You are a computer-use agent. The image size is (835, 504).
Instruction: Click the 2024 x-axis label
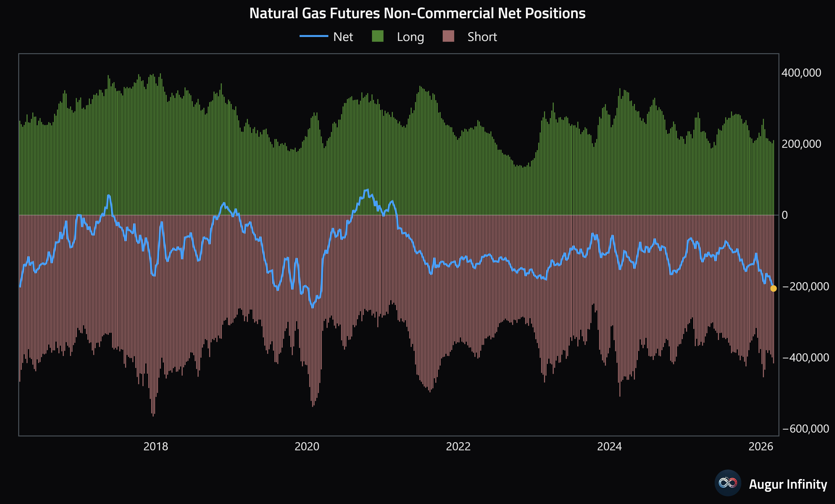pyautogui.click(x=609, y=447)
